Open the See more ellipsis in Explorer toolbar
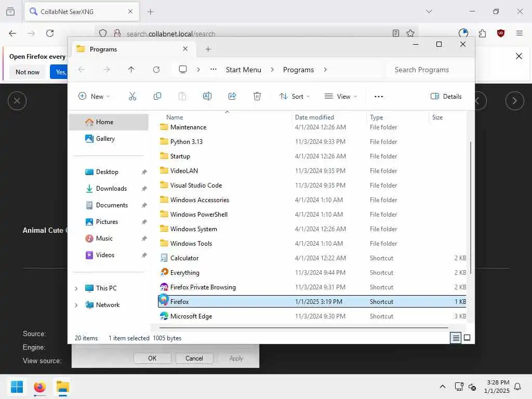This screenshot has height=399, width=532. point(379,96)
